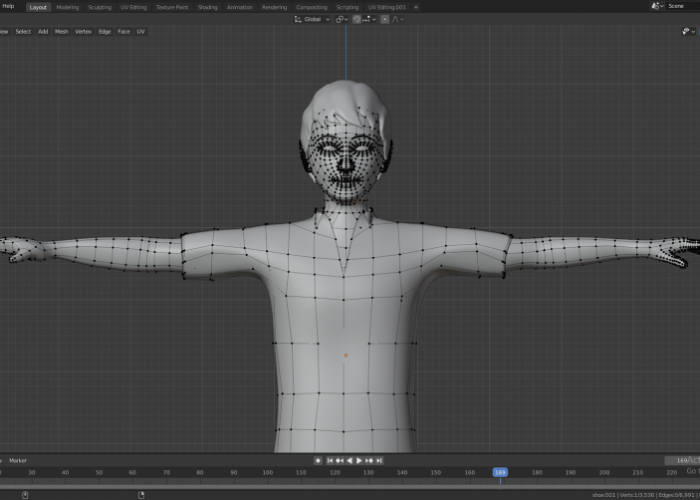The image size is (700, 500).
Task: Click the frame 169 playhead marker
Action: 500,472
